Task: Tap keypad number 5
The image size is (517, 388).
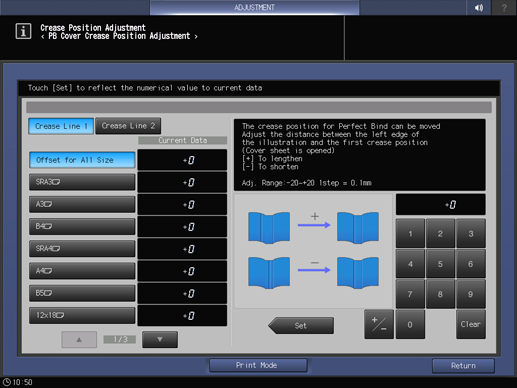Action: [x=440, y=264]
